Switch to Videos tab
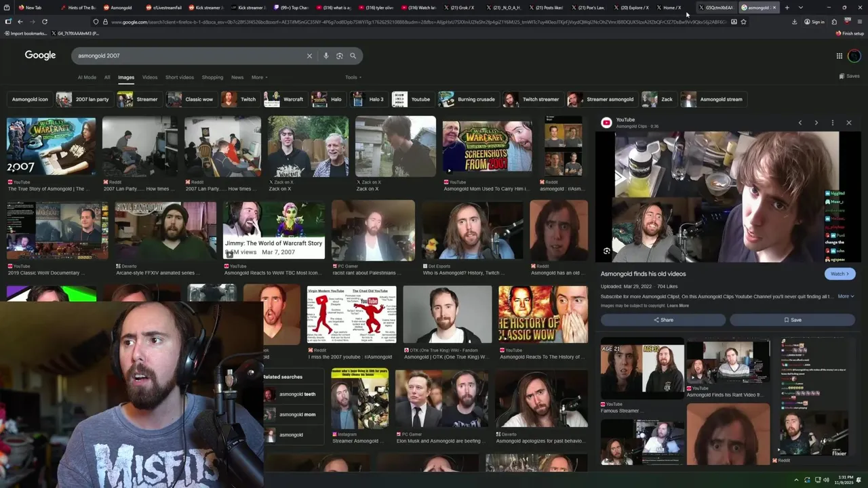The height and width of the screenshot is (488, 868). point(150,77)
